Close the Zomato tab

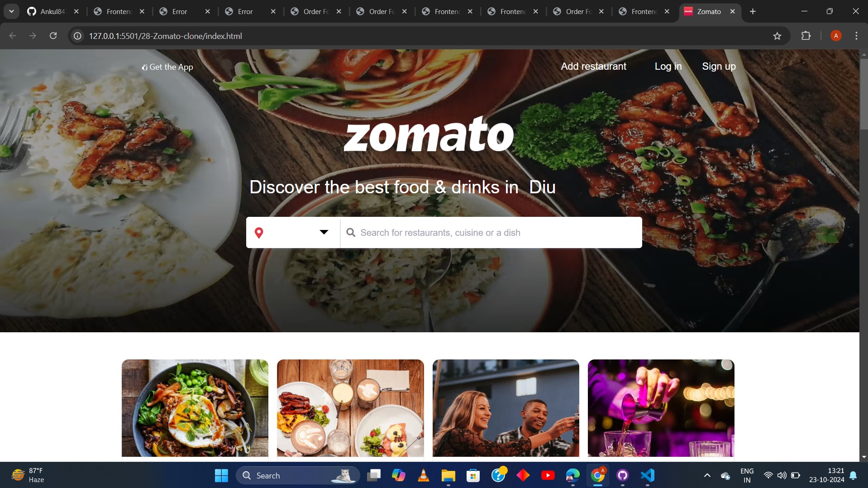point(733,11)
